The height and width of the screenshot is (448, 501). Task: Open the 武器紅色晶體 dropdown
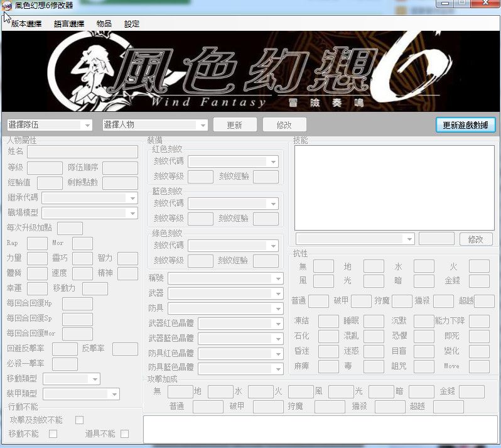[240, 324]
